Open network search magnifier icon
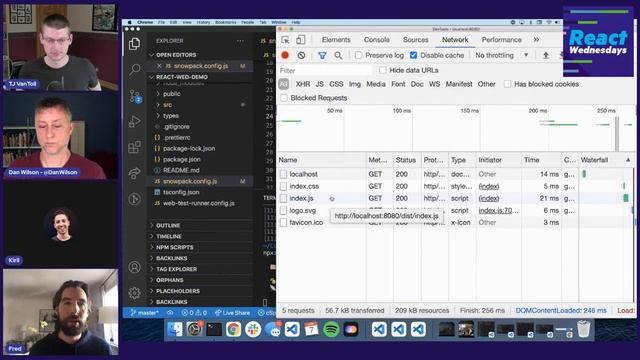 tap(338, 55)
